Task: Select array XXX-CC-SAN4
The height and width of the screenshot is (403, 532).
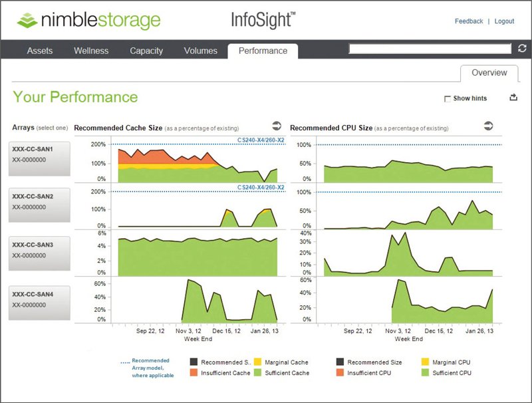Action: click(39, 303)
